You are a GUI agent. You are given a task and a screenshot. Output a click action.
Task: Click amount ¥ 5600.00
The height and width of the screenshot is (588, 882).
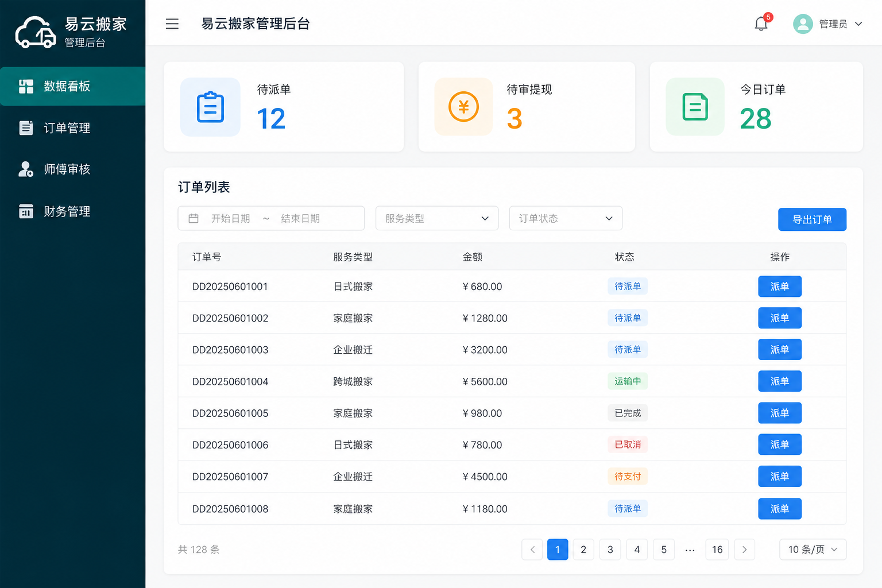[485, 381]
